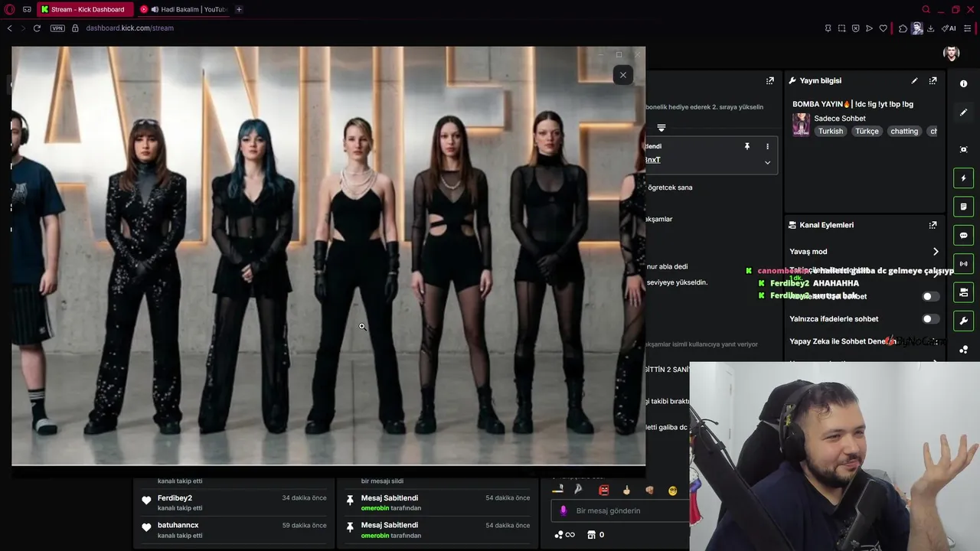Viewport: 980px width, 551px height.
Task: Pop out the Yayın bilgisi panel
Action: (933, 80)
